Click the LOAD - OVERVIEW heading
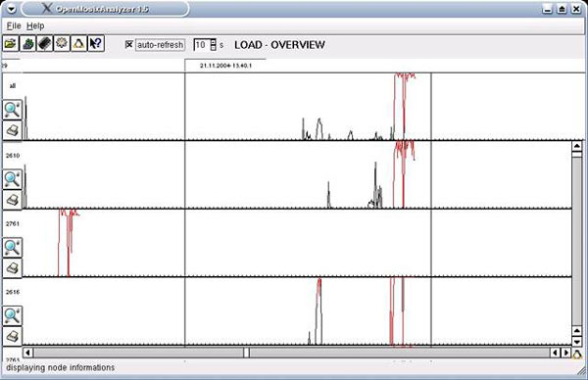Screen dimensions: 588x380 coord(279,45)
